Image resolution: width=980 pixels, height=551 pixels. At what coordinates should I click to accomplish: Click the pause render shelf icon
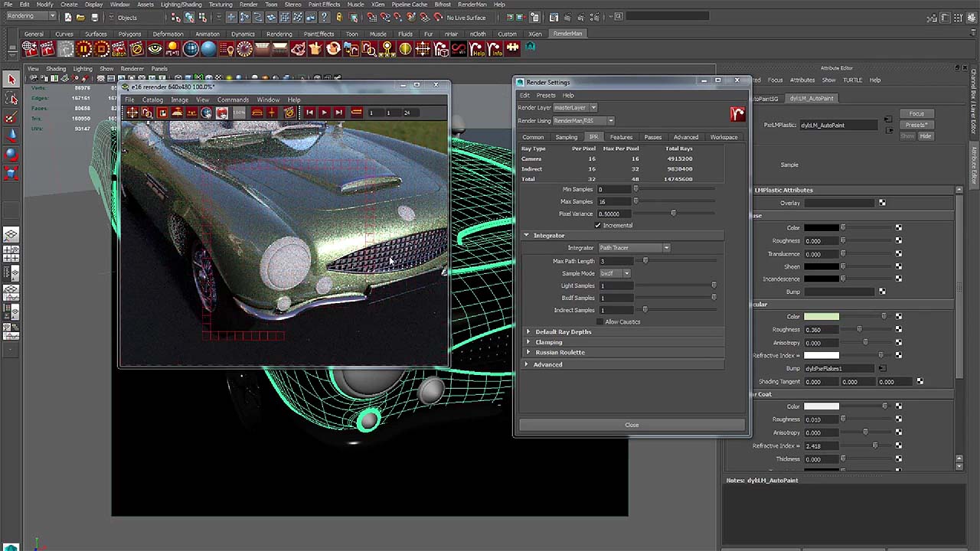tap(83, 49)
